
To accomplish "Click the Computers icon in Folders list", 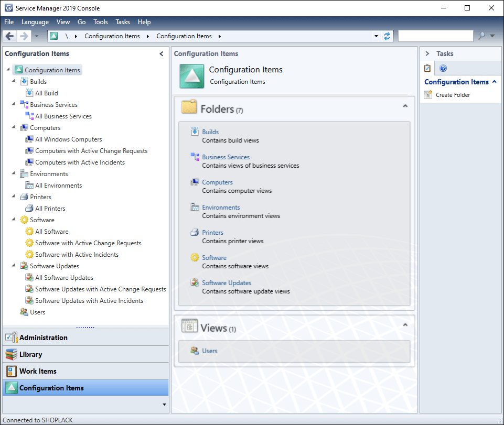I will pos(195,182).
